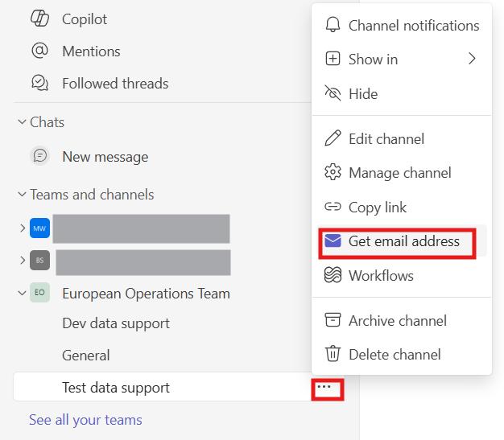Click the Manage channel gear icon
504x440 pixels.
333,172
